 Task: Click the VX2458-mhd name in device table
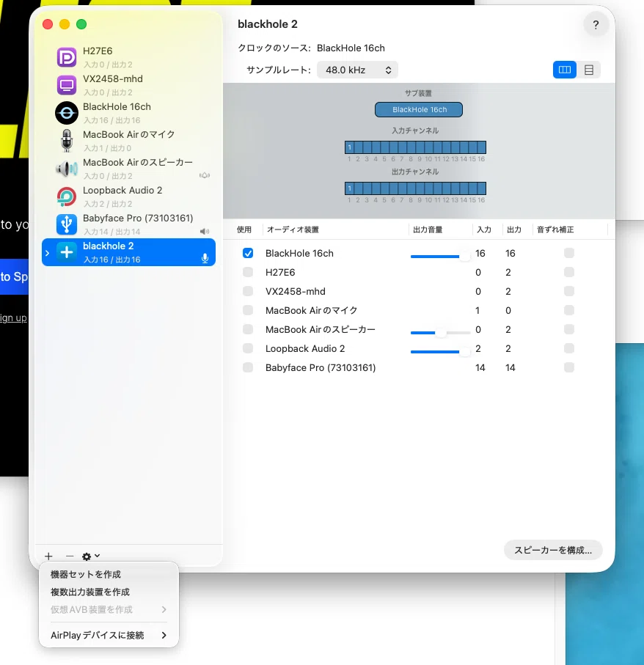[x=296, y=291]
